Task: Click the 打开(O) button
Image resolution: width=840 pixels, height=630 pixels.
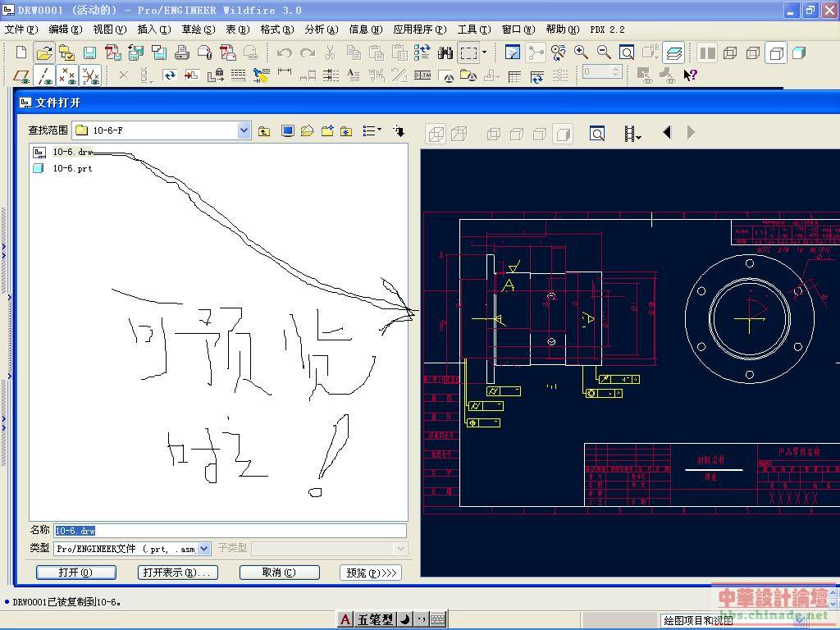Action: coord(75,573)
